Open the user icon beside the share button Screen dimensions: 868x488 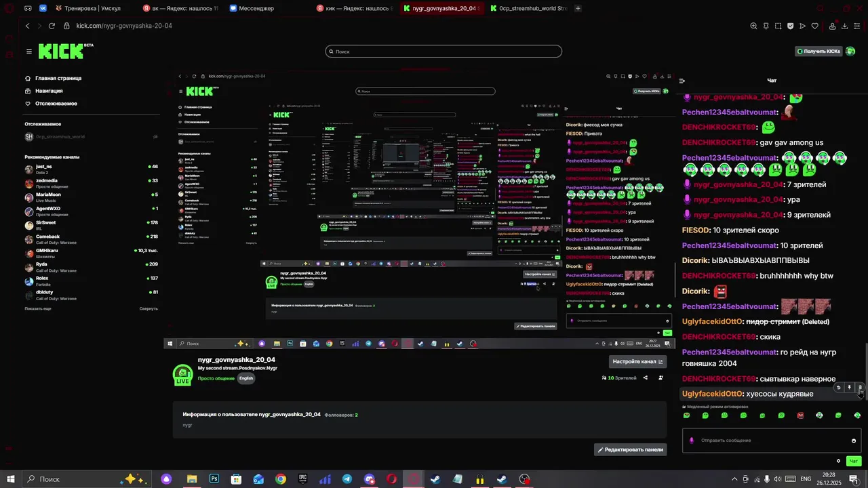point(661,378)
